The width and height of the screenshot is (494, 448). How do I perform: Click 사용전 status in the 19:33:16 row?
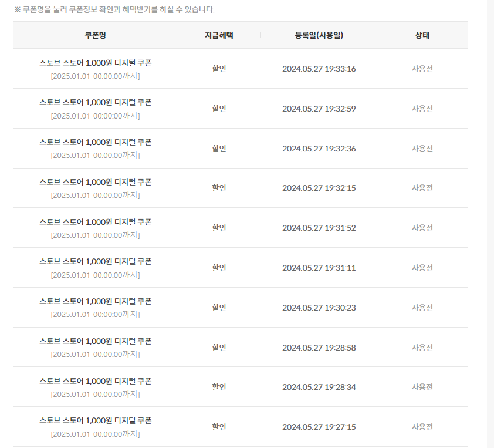pos(422,69)
